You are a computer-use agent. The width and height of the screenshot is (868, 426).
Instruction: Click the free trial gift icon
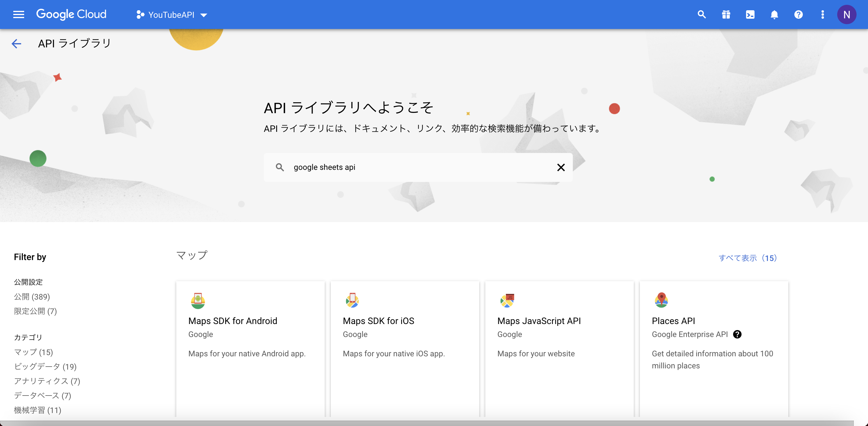[x=726, y=14]
